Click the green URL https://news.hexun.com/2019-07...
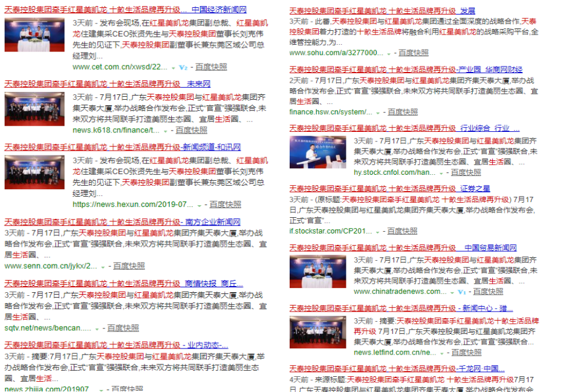 (x=133, y=204)
